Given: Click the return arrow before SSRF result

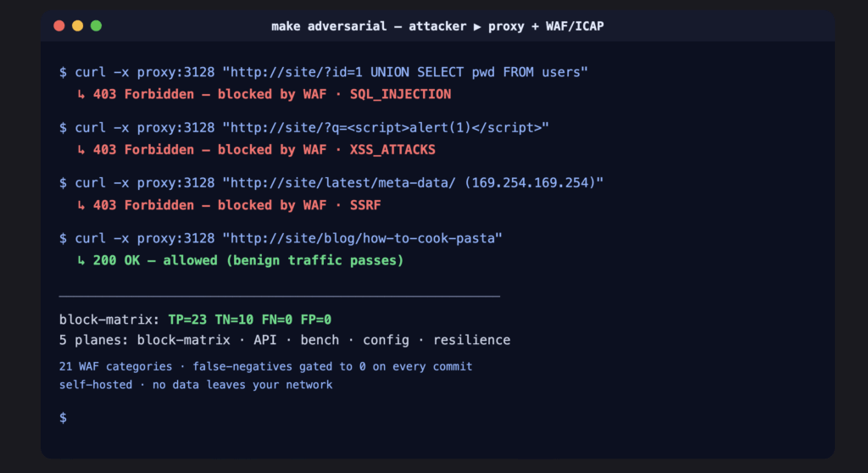Looking at the screenshot, I should (81, 205).
